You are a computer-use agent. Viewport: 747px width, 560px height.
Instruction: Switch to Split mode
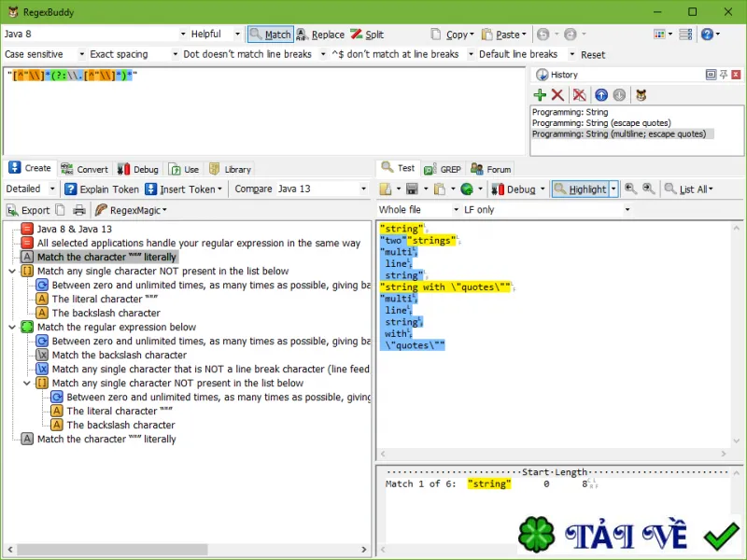click(x=367, y=35)
